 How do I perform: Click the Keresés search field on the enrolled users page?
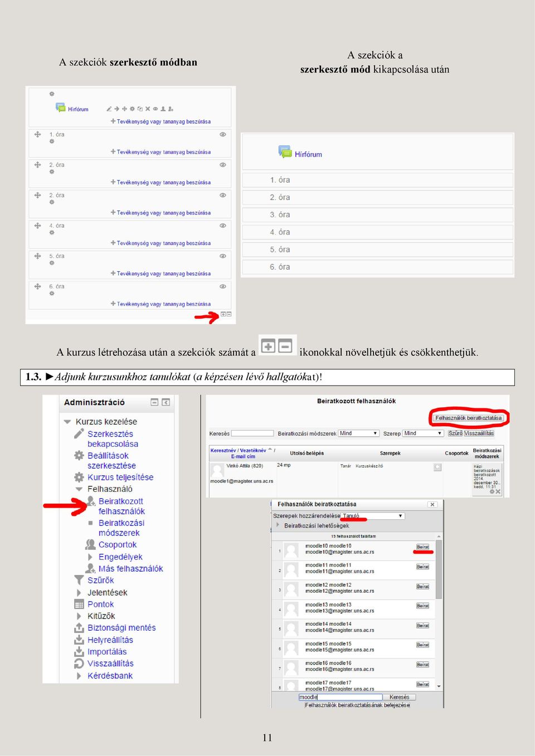click(x=252, y=433)
